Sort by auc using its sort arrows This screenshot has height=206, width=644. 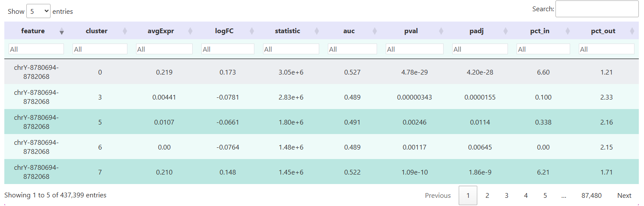coord(374,31)
